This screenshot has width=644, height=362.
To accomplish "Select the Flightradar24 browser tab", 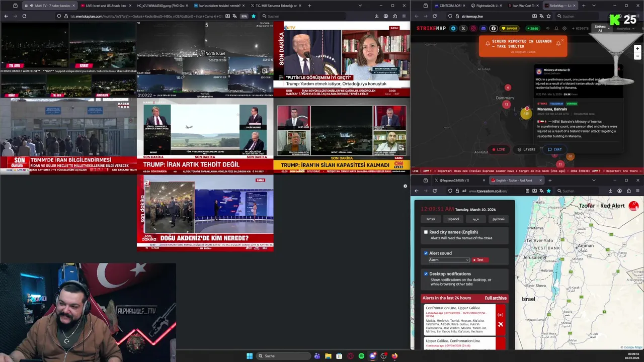I will coord(486,6).
